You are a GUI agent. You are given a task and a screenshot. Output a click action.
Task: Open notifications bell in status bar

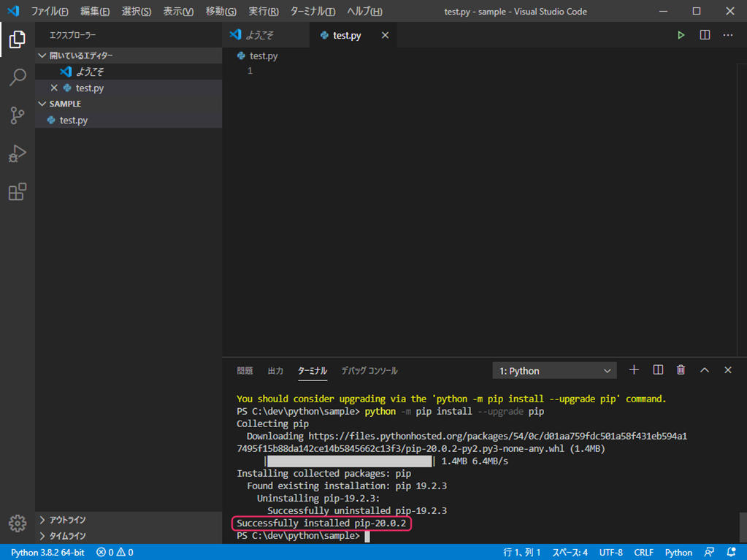(731, 552)
